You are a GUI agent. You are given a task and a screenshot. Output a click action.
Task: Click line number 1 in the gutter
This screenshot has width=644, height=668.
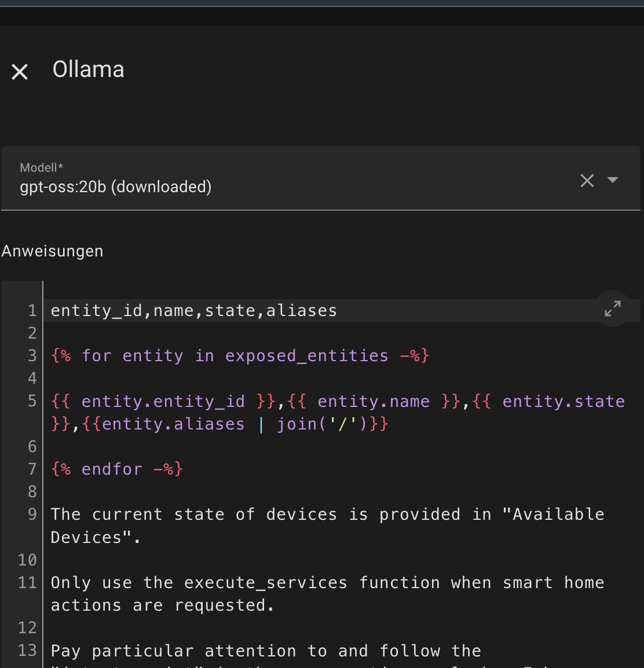[x=32, y=311]
